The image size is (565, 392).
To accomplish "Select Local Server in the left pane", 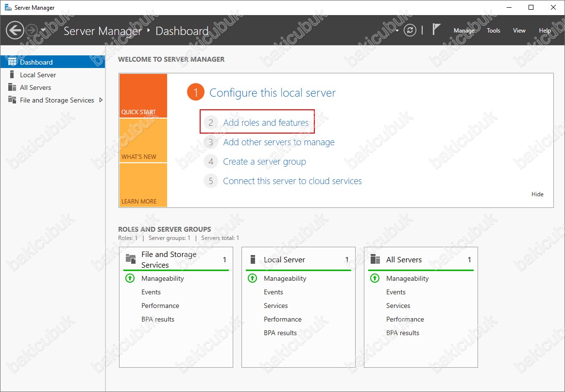I will tap(52, 75).
